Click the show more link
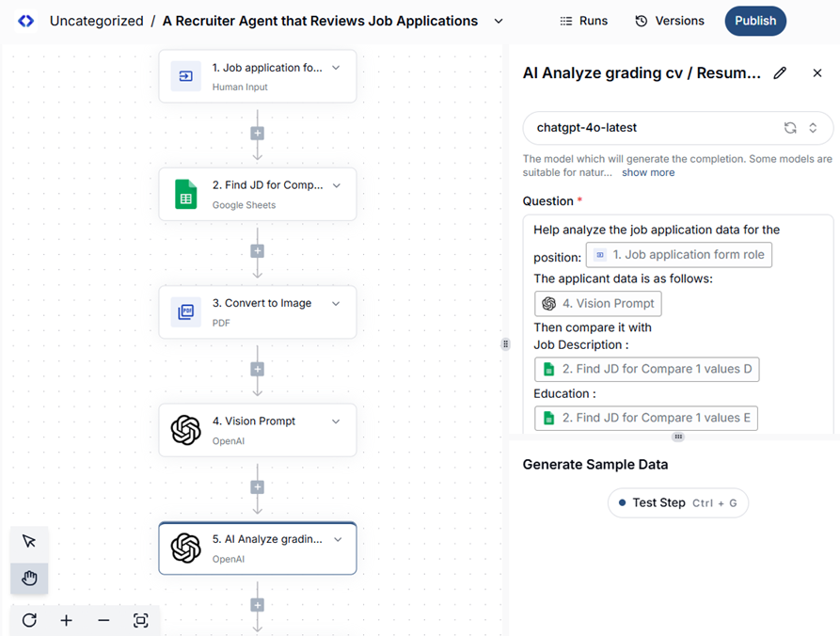This screenshot has width=840, height=636. click(647, 173)
